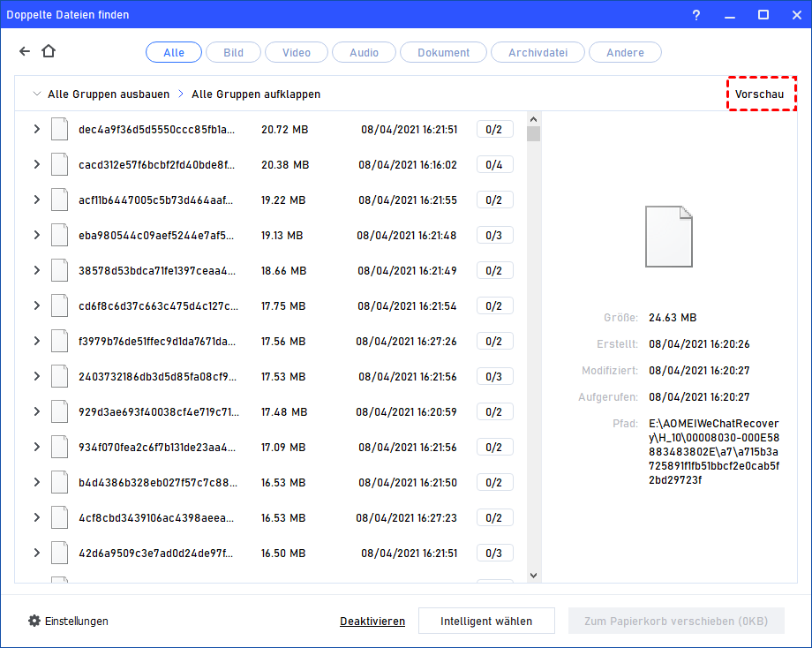Click file icon of acf11b6447005c5b73d464aaf row
812x648 pixels.
[x=59, y=200]
